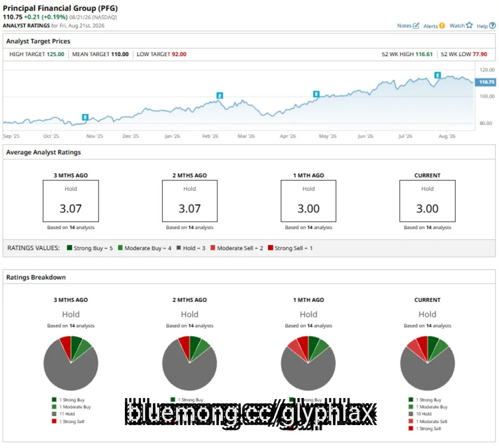Select the earnings E marker before May '26
Image resolution: width=499 pixels, height=448 pixels.
click(x=316, y=94)
